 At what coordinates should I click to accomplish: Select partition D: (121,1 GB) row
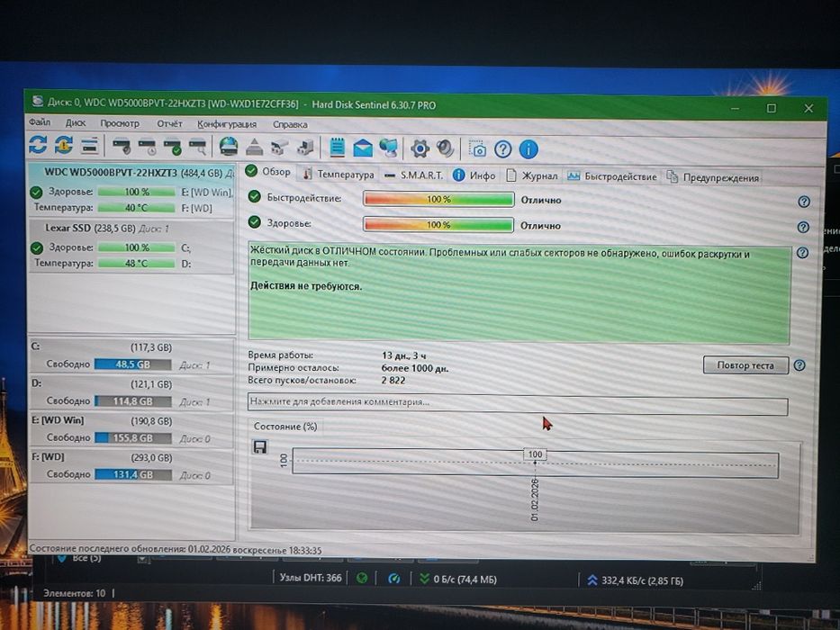tap(131, 392)
